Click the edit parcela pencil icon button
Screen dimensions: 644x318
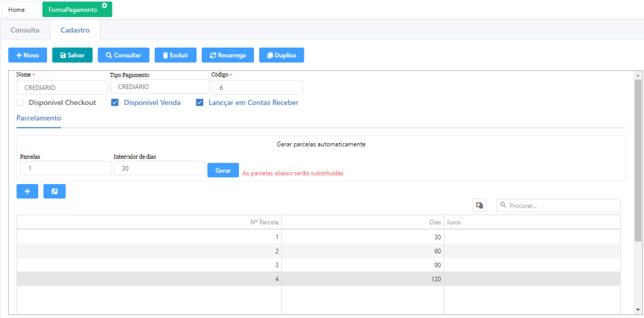pos(54,191)
